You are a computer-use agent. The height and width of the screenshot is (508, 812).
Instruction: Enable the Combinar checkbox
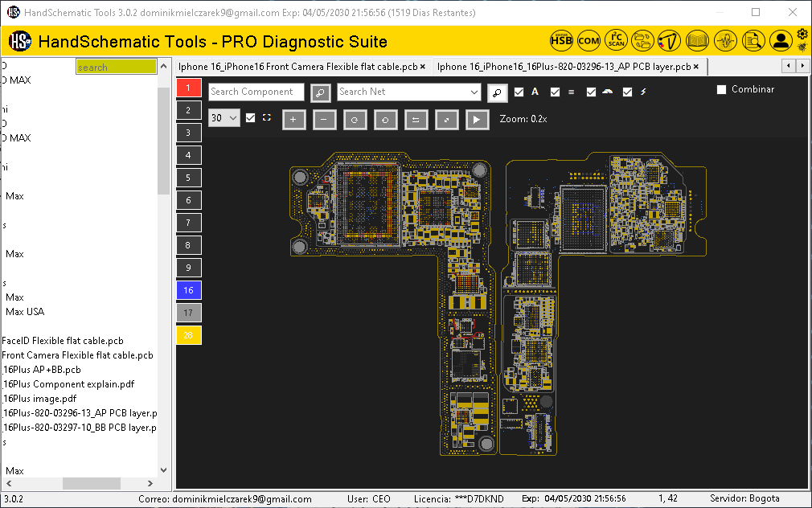tap(721, 89)
